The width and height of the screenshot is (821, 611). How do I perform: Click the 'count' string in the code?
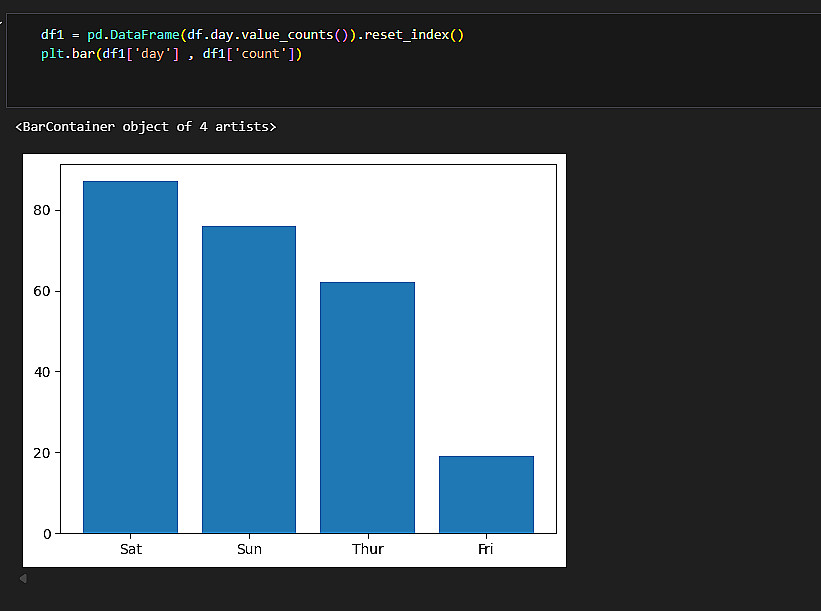(264, 54)
